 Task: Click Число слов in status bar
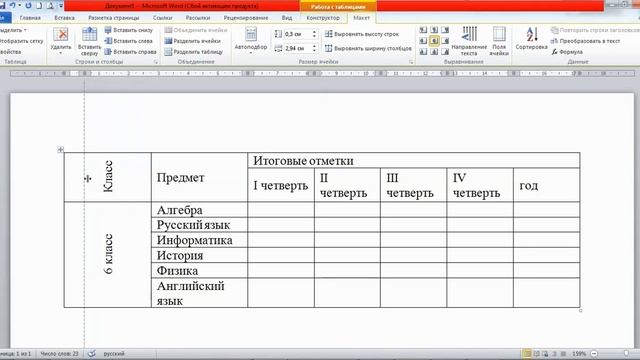tap(59, 354)
